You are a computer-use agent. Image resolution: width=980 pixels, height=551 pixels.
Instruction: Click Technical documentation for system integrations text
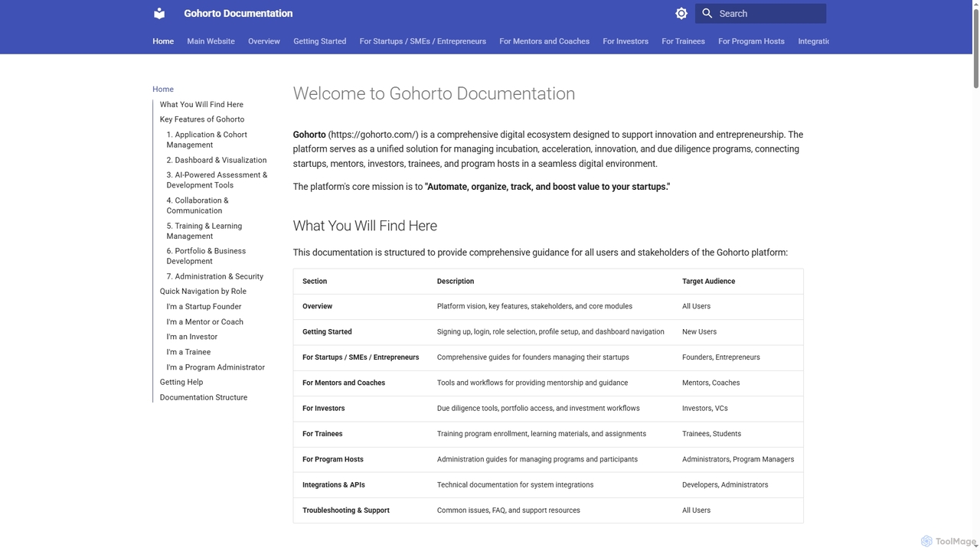click(x=515, y=484)
